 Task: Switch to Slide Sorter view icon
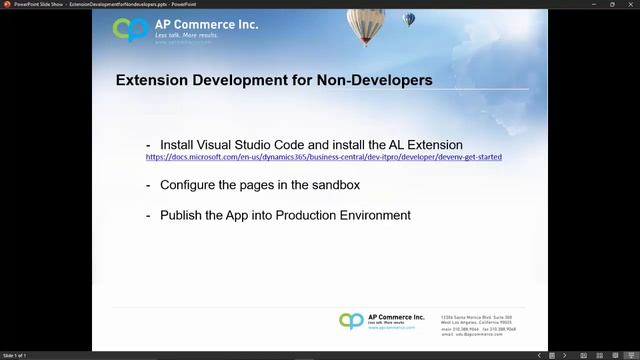pos(600,356)
